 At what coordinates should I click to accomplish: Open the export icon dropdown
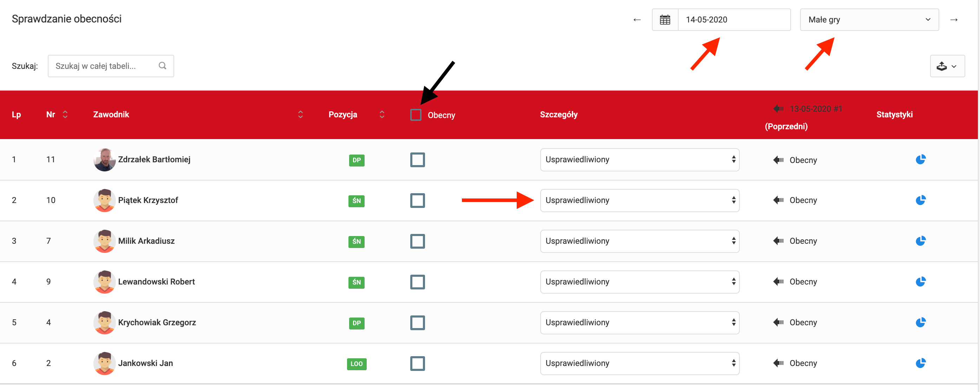click(947, 66)
